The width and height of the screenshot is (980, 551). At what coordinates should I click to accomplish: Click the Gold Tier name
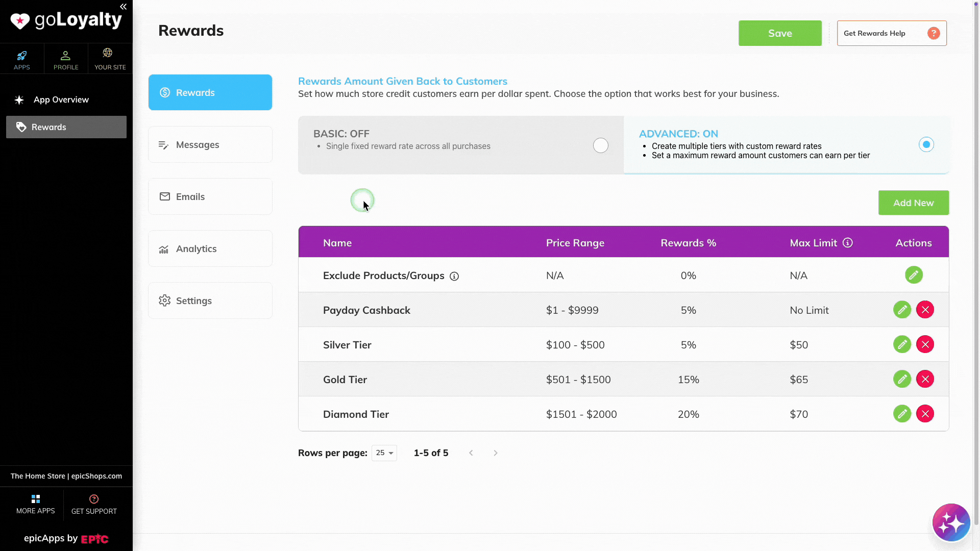(x=345, y=380)
